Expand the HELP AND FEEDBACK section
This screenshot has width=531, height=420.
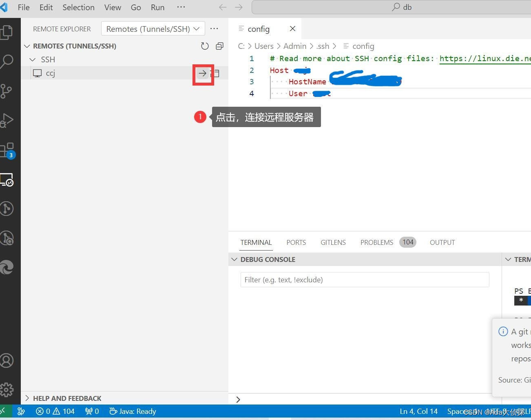tap(27, 398)
